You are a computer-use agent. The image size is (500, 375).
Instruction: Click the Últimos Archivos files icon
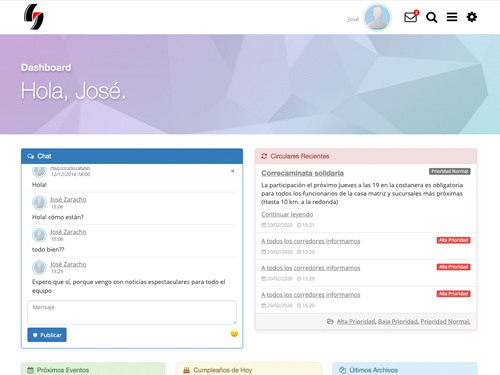tap(342, 370)
